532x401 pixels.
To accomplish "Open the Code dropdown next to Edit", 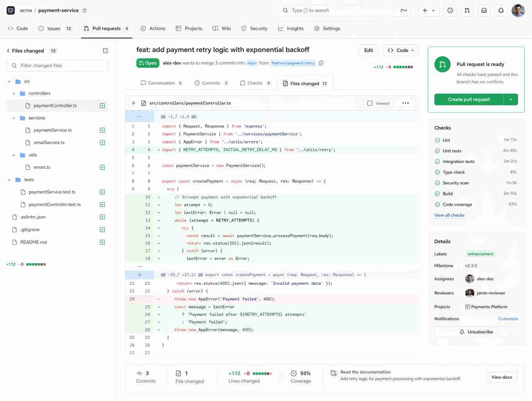I will [401, 51].
